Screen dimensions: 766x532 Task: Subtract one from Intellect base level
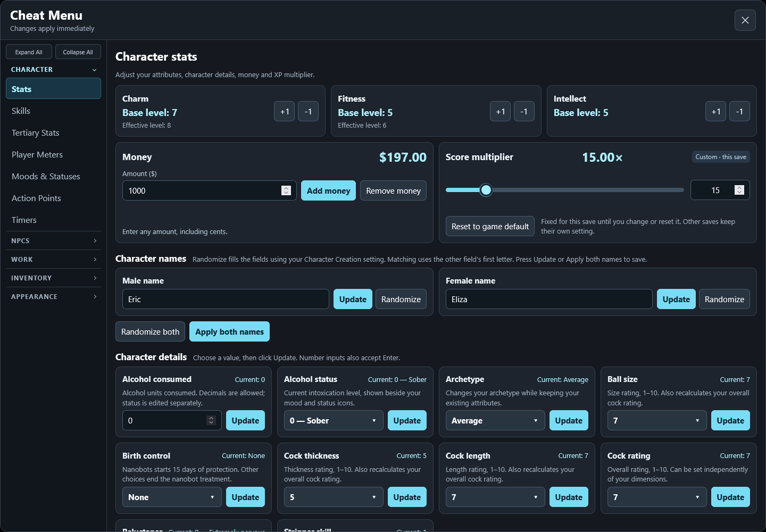point(739,111)
